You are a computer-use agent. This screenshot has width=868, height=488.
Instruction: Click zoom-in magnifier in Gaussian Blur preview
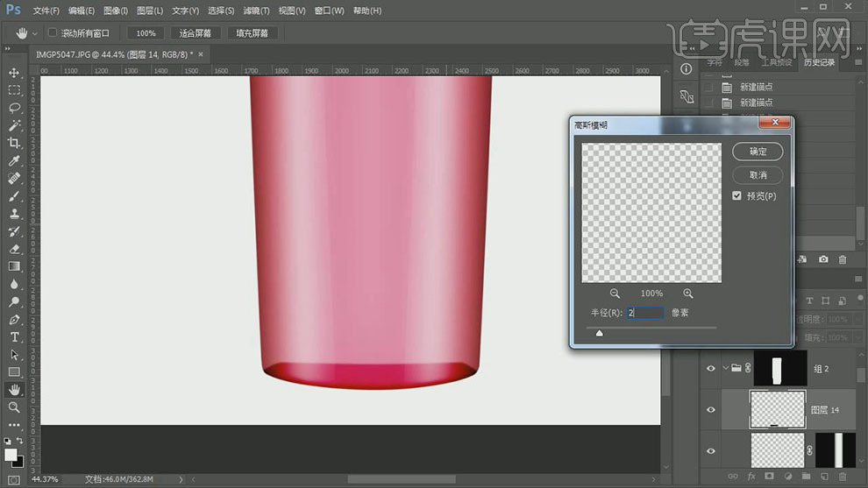tap(688, 294)
